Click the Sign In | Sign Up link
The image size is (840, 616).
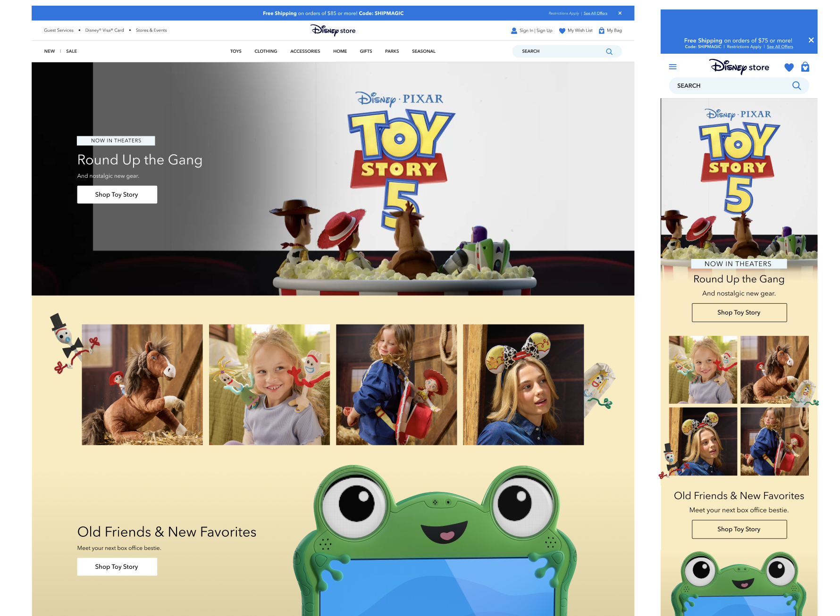pos(536,31)
